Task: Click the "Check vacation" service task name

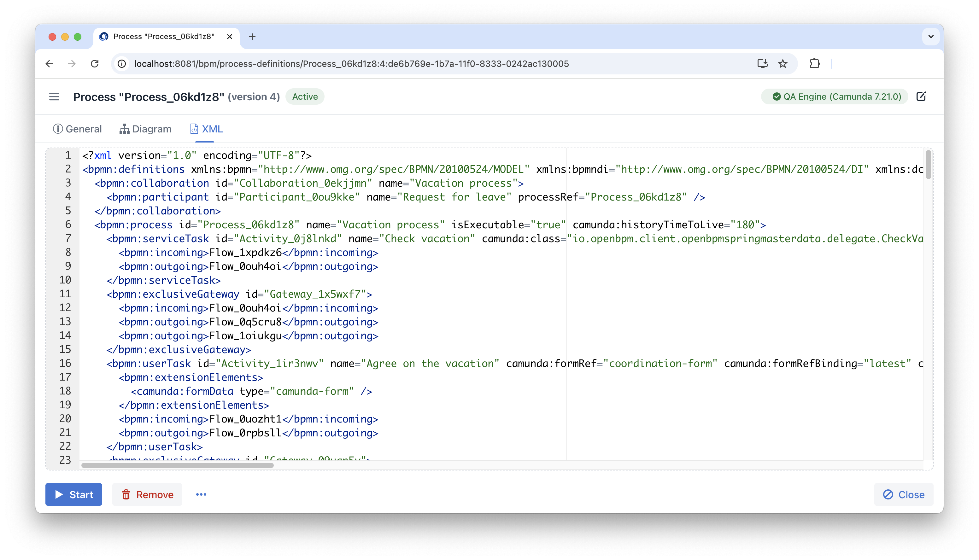Action: tap(427, 238)
